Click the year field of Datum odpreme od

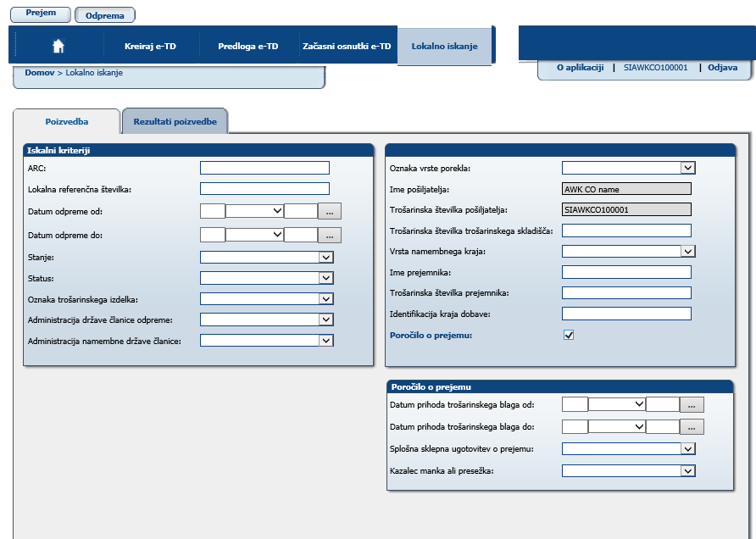(x=301, y=211)
